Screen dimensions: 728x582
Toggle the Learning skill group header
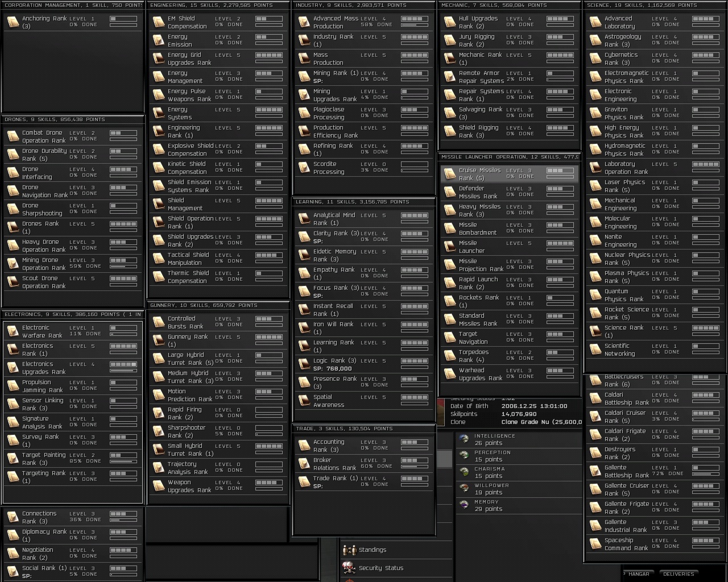click(365, 202)
